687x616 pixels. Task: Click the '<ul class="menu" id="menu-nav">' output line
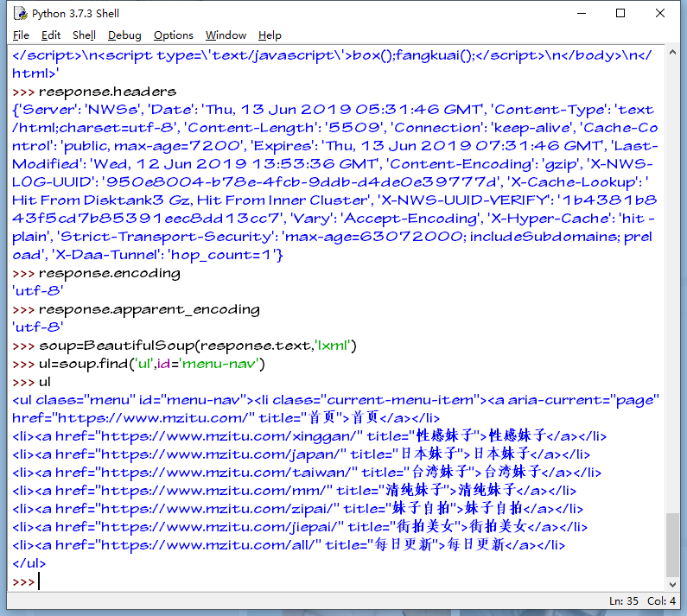[131, 400]
